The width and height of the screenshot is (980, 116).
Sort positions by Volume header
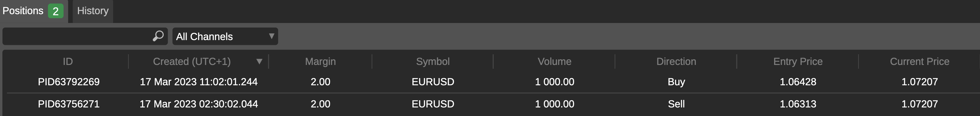[x=555, y=61]
